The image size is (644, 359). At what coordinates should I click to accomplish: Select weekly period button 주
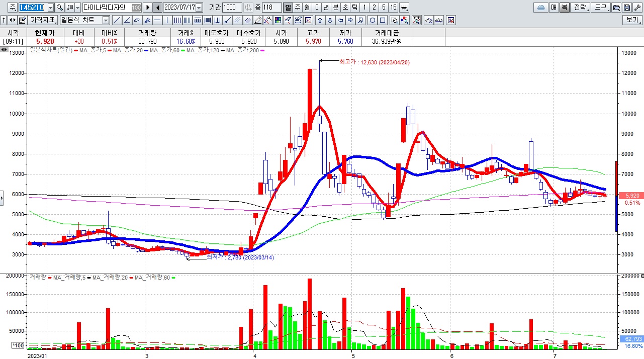298,8
